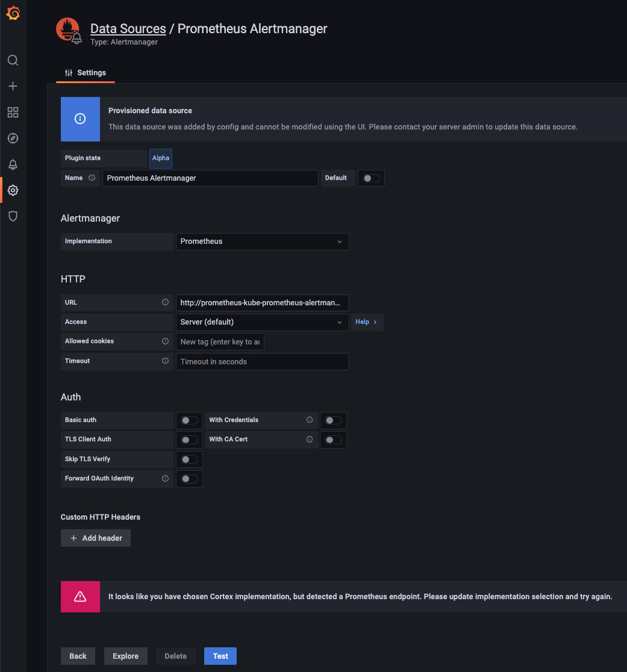This screenshot has height=672, width=627.
Task: Open the Alerting bell icon
Action: point(13,164)
